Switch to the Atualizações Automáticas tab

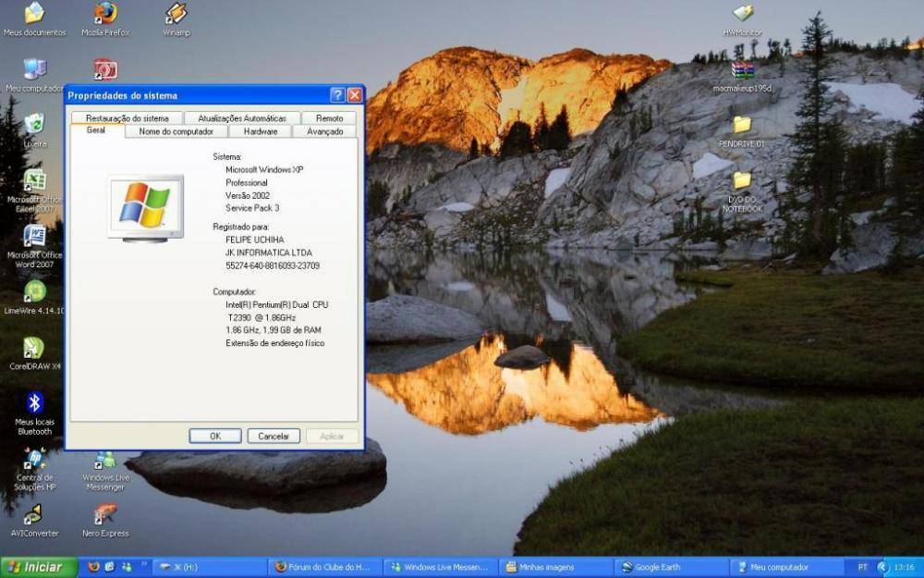(x=241, y=118)
